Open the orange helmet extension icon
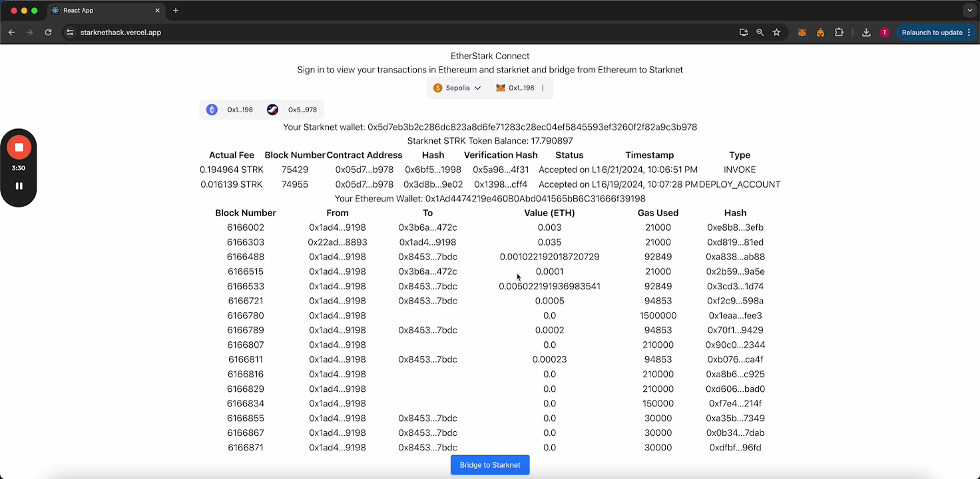Screen dimensions: 980x479 [820, 32]
